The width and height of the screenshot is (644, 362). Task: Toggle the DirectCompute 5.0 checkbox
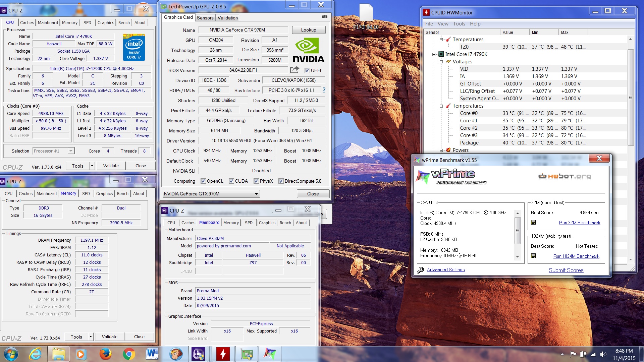click(281, 181)
